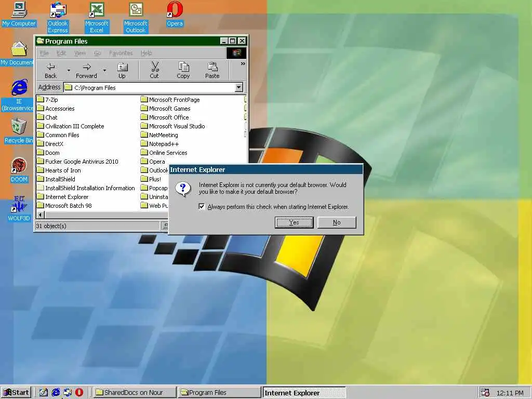
Task: Open the Start menu
Action: [x=16, y=393]
